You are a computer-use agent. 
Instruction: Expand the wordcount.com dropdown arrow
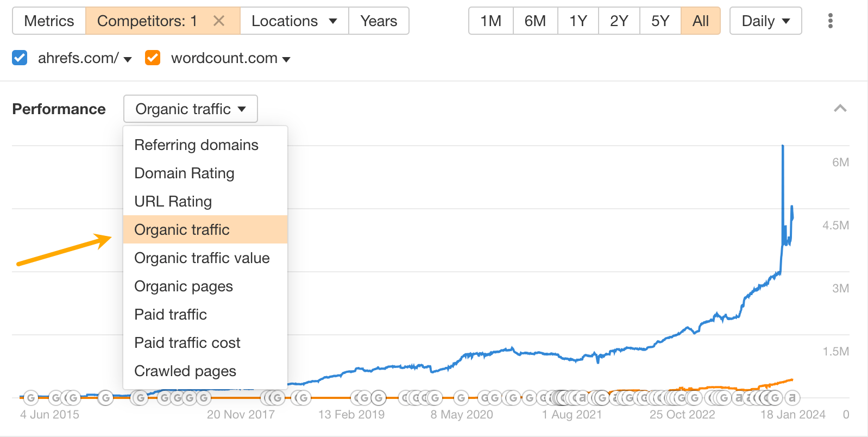[287, 59]
